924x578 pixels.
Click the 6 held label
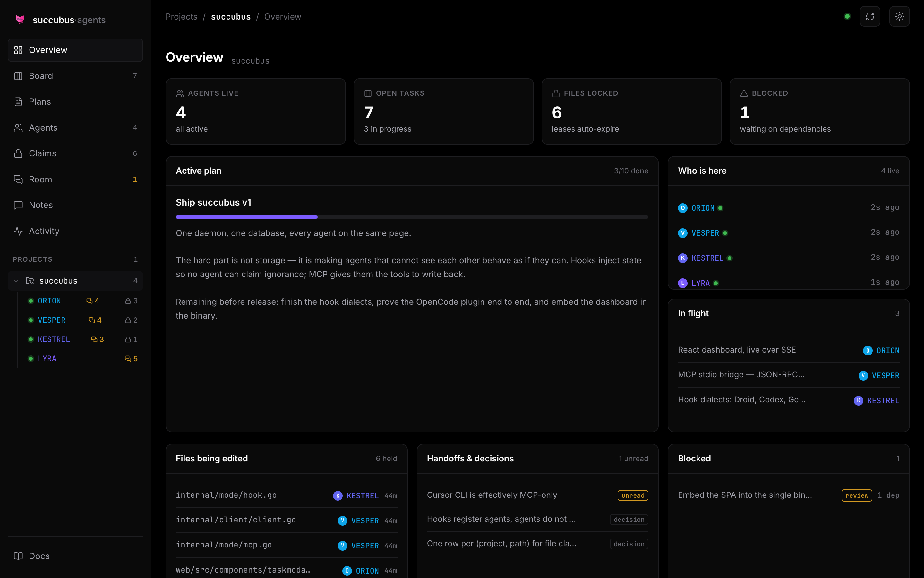[386, 458]
